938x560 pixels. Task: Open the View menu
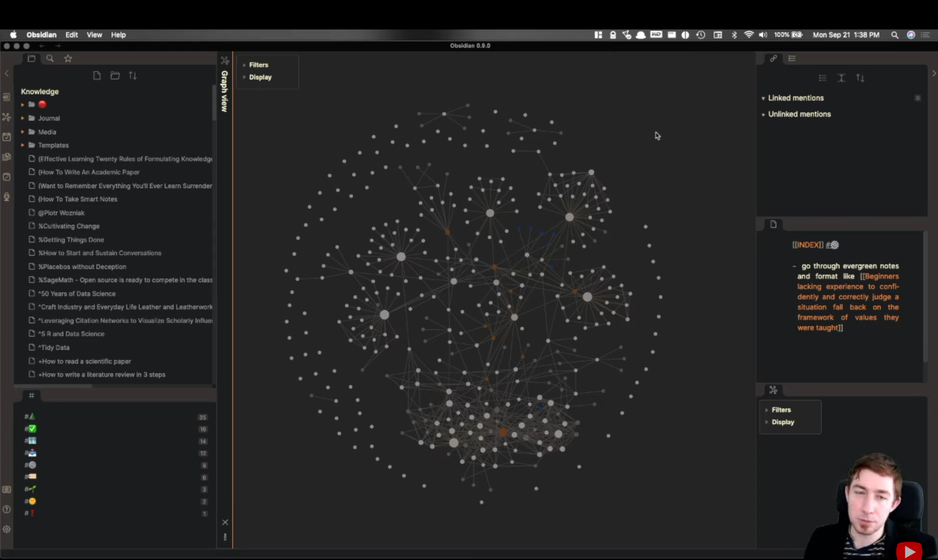(95, 35)
